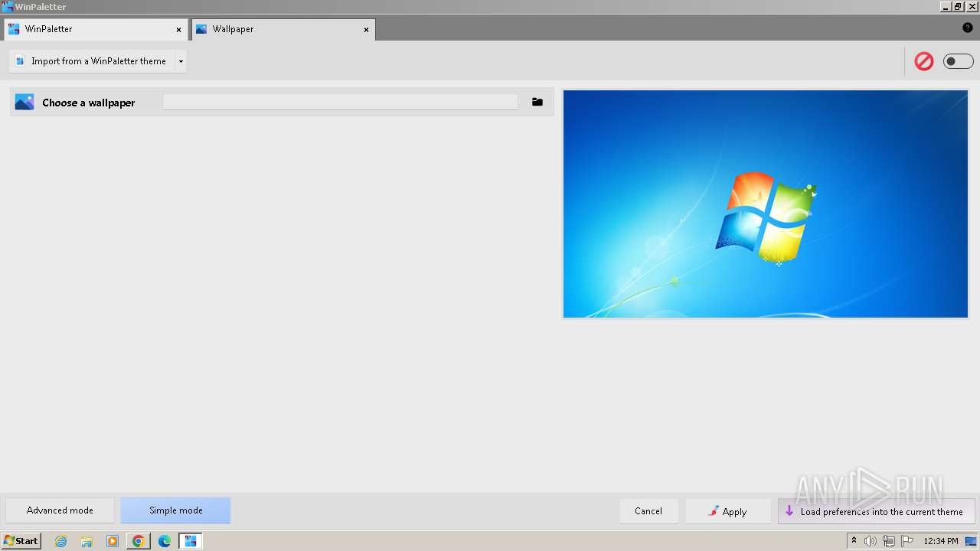
Task: Open Windows Media Player from the taskbar
Action: pyautogui.click(x=113, y=541)
